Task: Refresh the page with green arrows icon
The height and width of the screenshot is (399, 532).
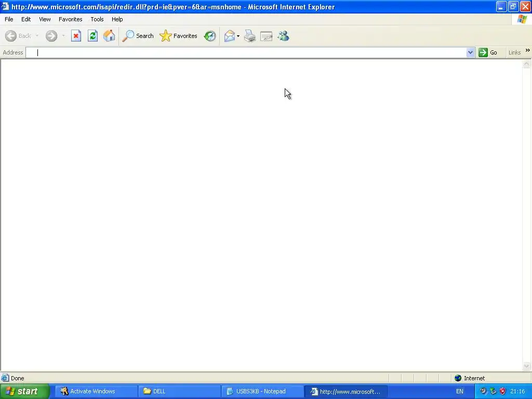Action: (92, 36)
